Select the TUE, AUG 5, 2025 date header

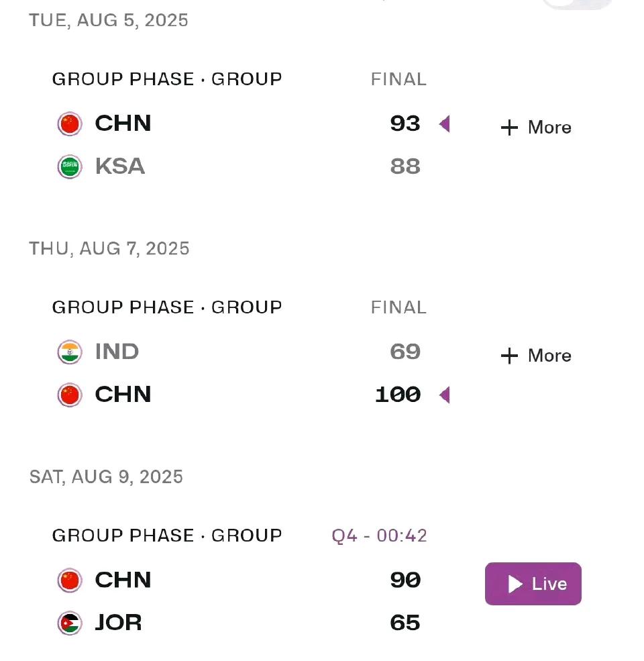pos(108,20)
